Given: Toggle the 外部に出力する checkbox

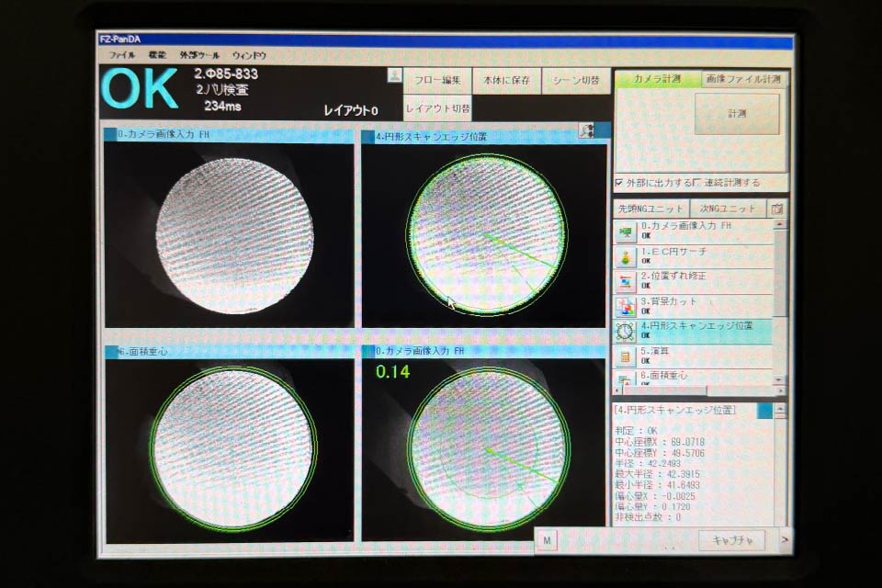Looking at the screenshot, I should [619, 183].
